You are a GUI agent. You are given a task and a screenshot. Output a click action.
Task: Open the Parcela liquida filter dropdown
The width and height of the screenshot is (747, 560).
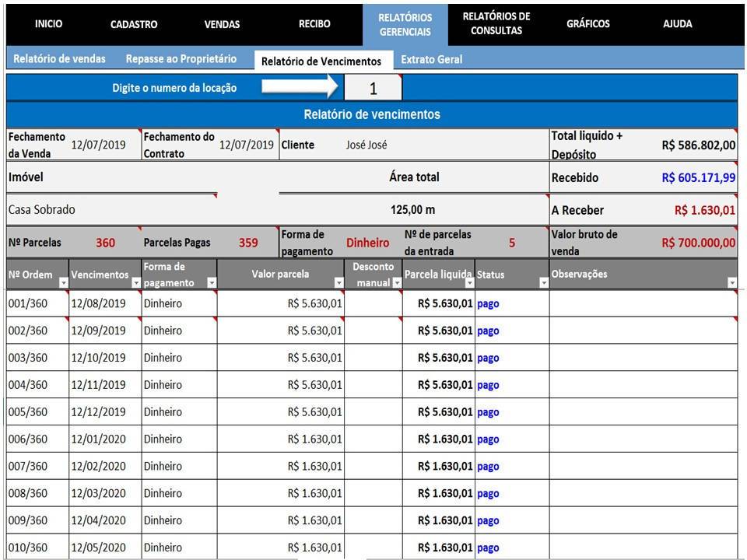tap(470, 283)
